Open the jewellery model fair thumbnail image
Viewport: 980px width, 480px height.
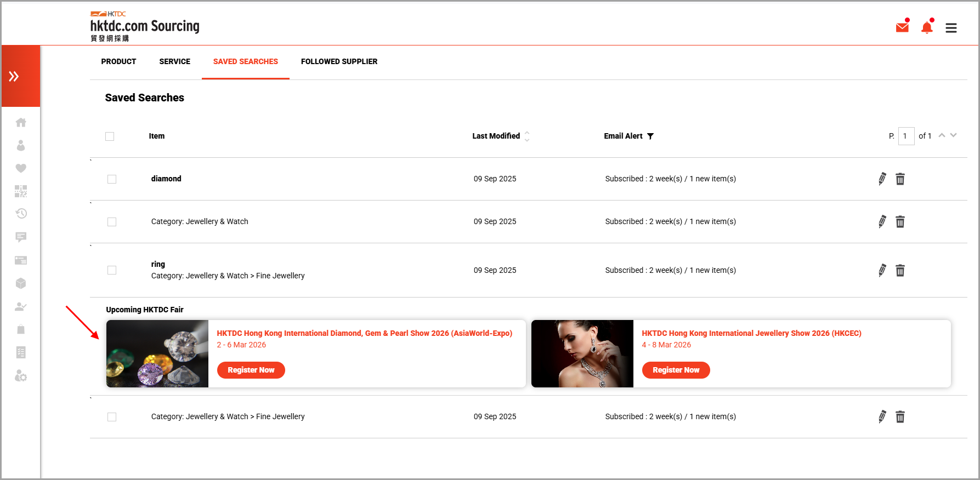click(x=582, y=354)
